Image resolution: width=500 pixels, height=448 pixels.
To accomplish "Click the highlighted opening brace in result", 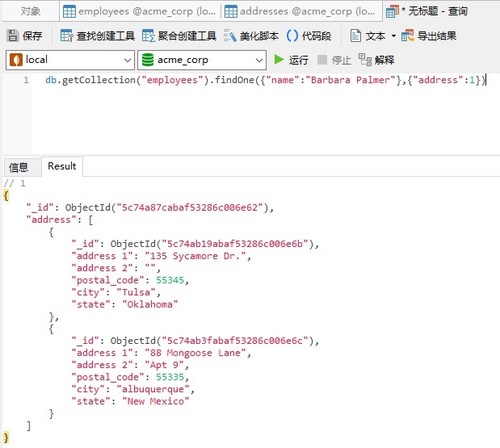I will point(6,195).
